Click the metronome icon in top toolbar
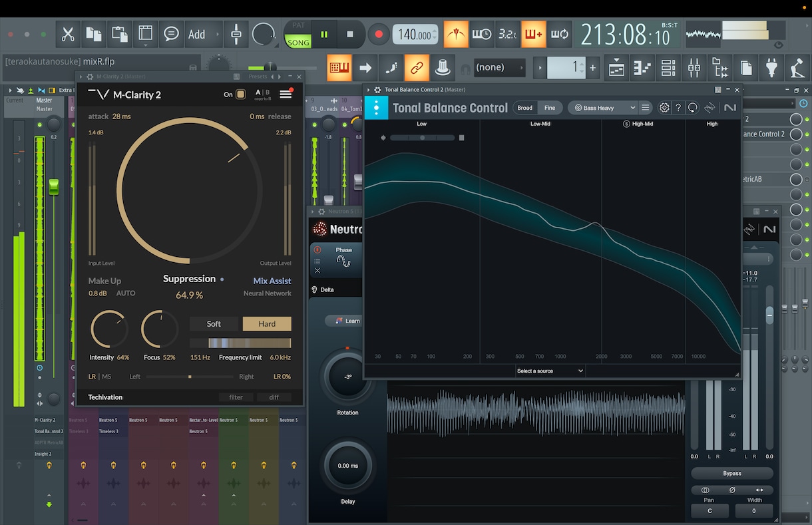The height and width of the screenshot is (525, 812). tap(456, 34)
